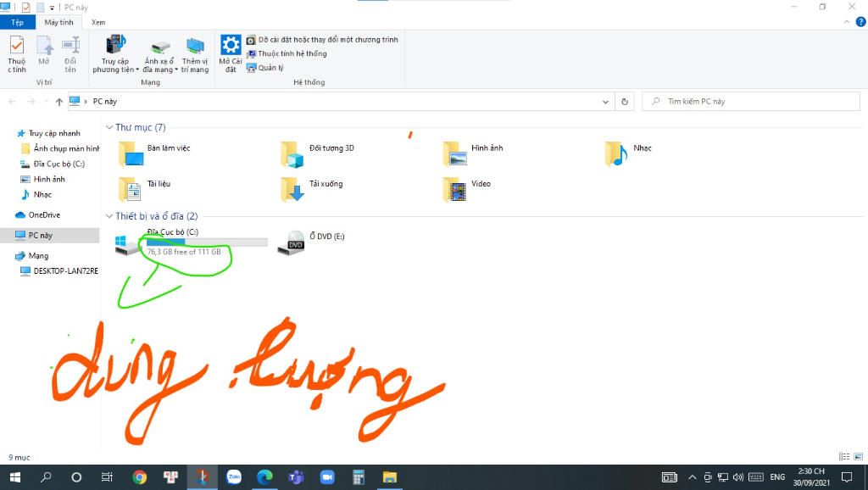Collapse the Thư mục (7) group
This screenshot has height=490, width=868.
109,127
